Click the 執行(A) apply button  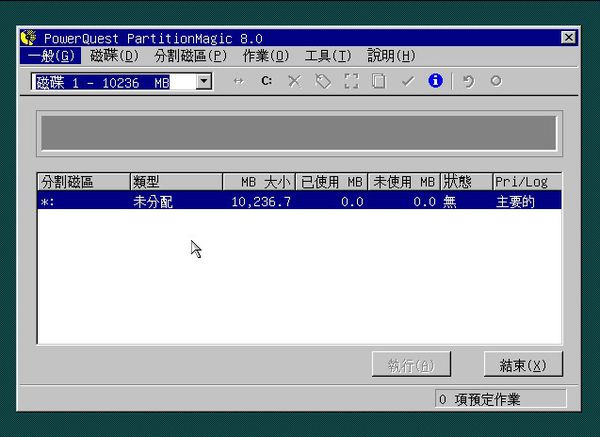pyautogui.click(x=411, y=364)
